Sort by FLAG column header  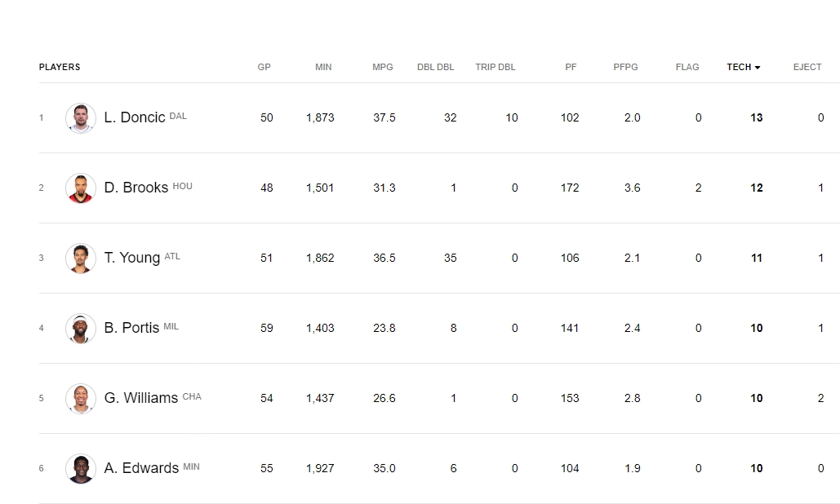(x=687, y=67)
